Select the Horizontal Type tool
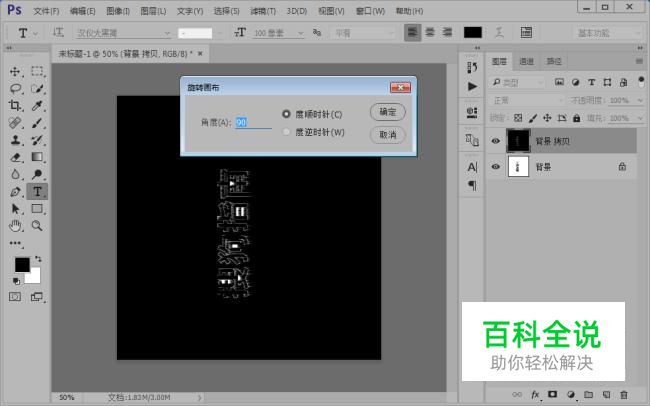650x406 pixels. tap(37, 192)
